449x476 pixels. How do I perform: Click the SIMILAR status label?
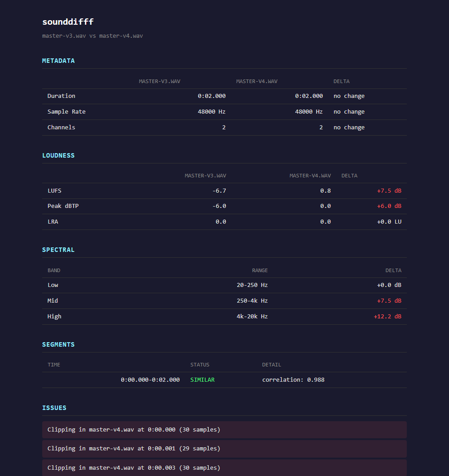coord(202,380)
